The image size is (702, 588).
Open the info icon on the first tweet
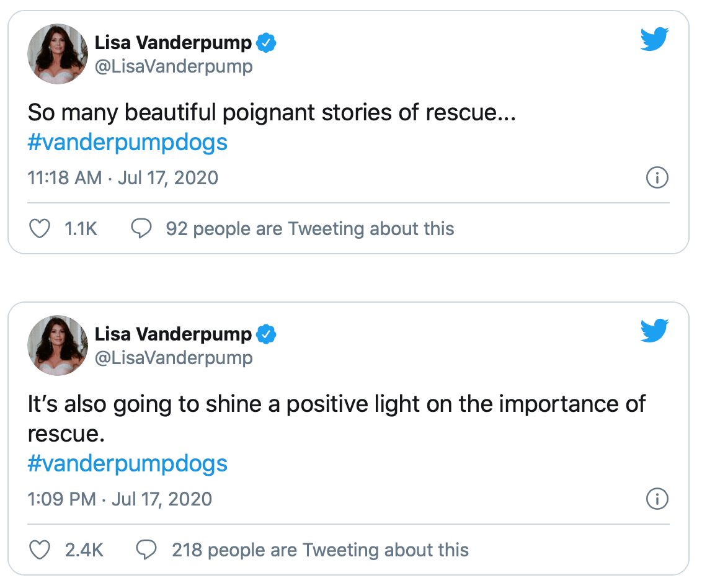(657, 178)
